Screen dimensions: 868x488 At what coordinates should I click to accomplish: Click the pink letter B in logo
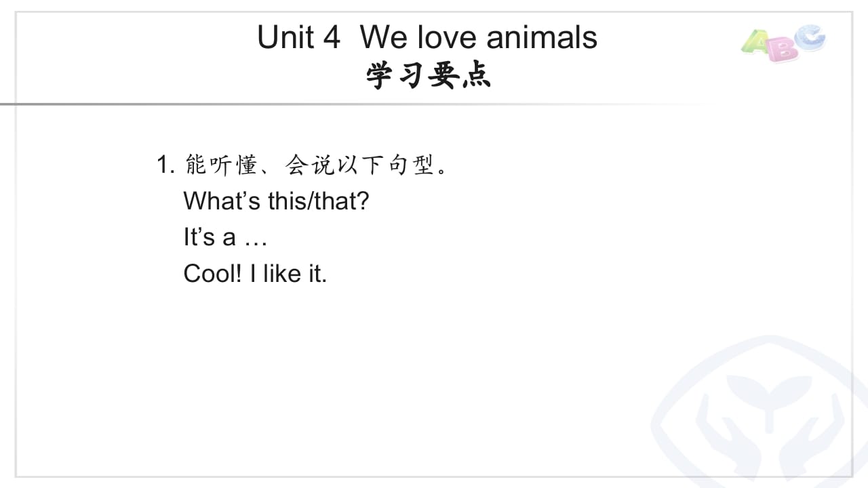(781, 49)
